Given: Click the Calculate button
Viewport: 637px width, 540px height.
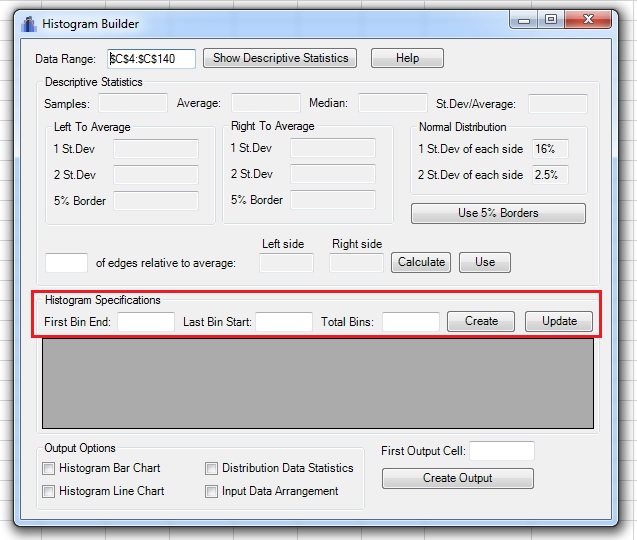Looking at the screenshot, I should click(421, 262).
